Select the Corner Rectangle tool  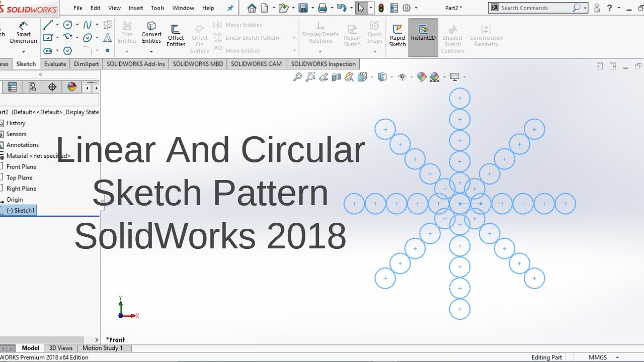[x=48, y=38]
